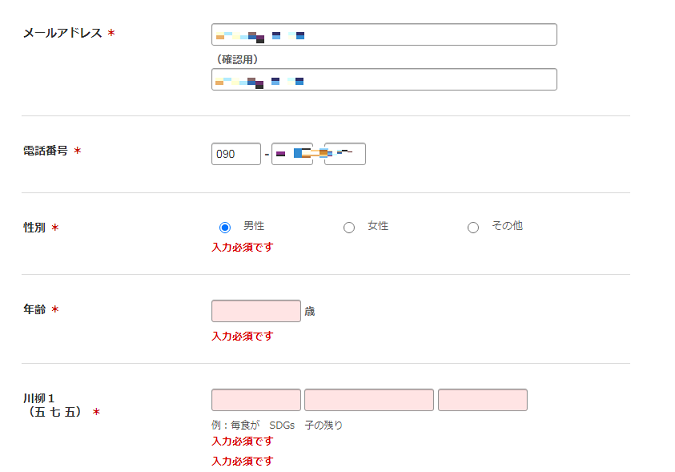Viewport: 675px width, 472px height.
Task: Click the 性別 field label
Action: [34, 227]
